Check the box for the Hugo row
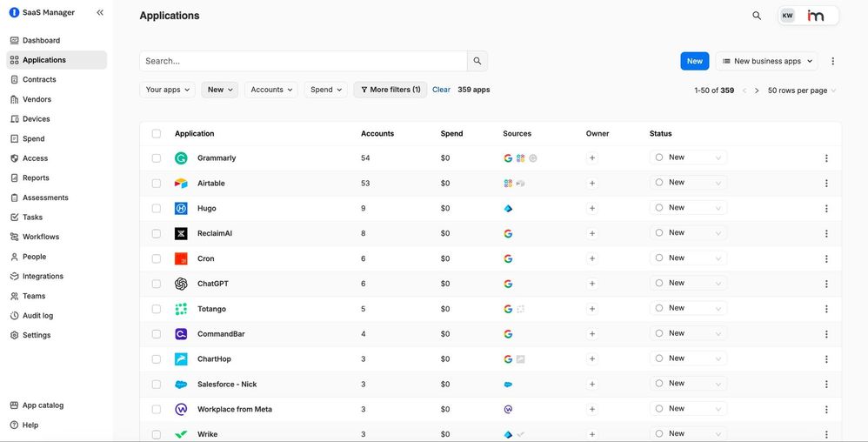868x442 pixels. [157, 209]
